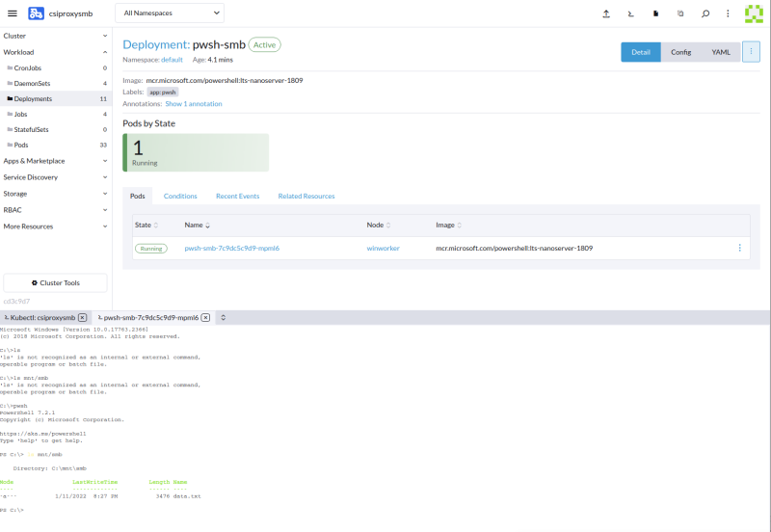Click the download KubeConfig file icon
The height and width of the screenshot is (532, 771).
(x=655, y=13)
